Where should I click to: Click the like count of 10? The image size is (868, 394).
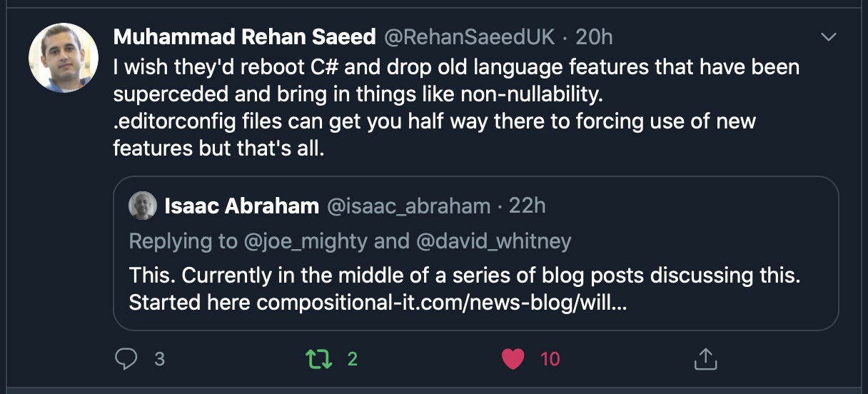550,358
